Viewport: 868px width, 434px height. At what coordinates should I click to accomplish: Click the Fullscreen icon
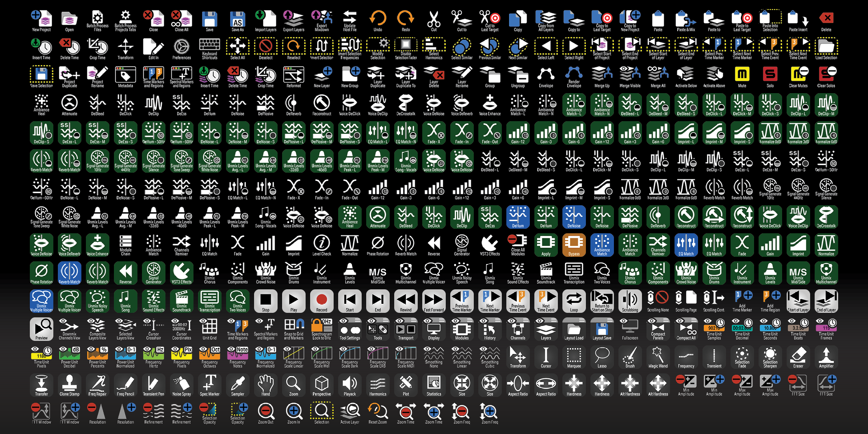point(630,329)
